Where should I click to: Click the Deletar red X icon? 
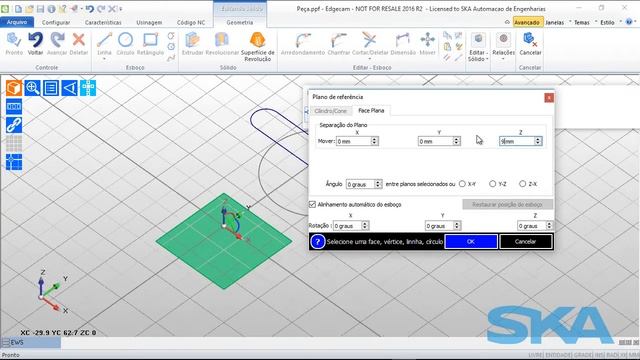tap(78, 40)
